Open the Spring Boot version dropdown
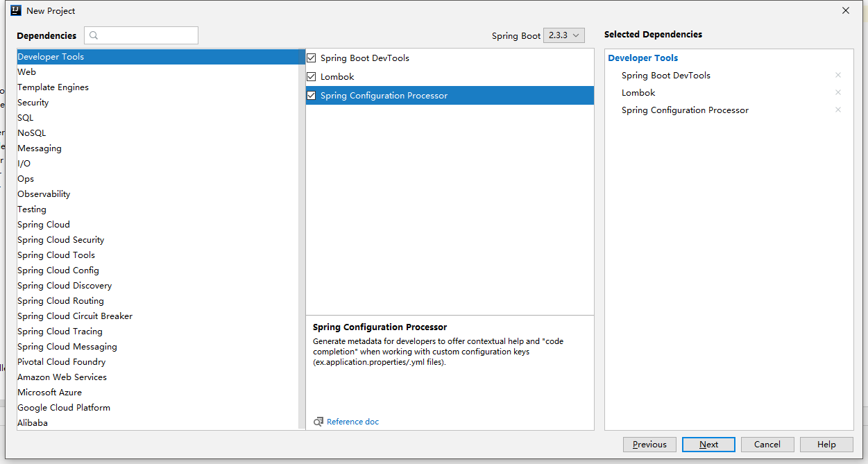868x464 pixels. pyautogui.click(x=564, y=35)
